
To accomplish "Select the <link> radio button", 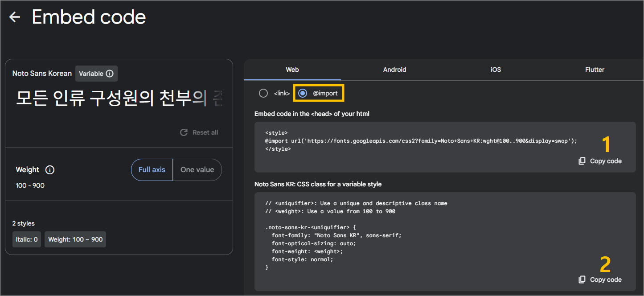I will 263,93.
